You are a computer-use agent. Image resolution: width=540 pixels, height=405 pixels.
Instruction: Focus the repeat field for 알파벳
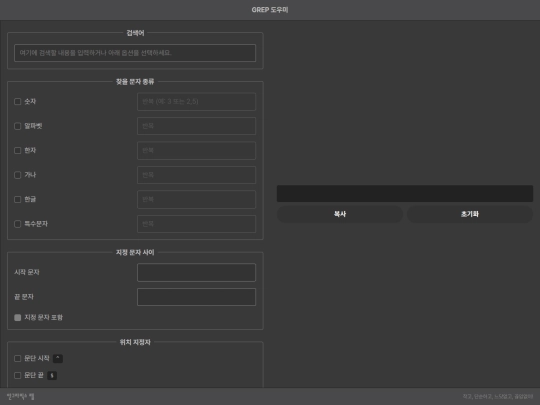point(196,126)
